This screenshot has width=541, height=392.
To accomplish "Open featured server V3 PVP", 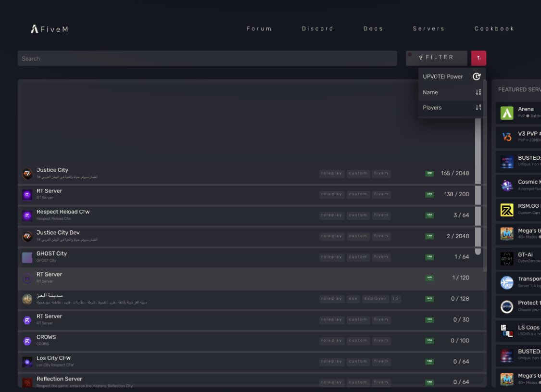I will [518, 137].
